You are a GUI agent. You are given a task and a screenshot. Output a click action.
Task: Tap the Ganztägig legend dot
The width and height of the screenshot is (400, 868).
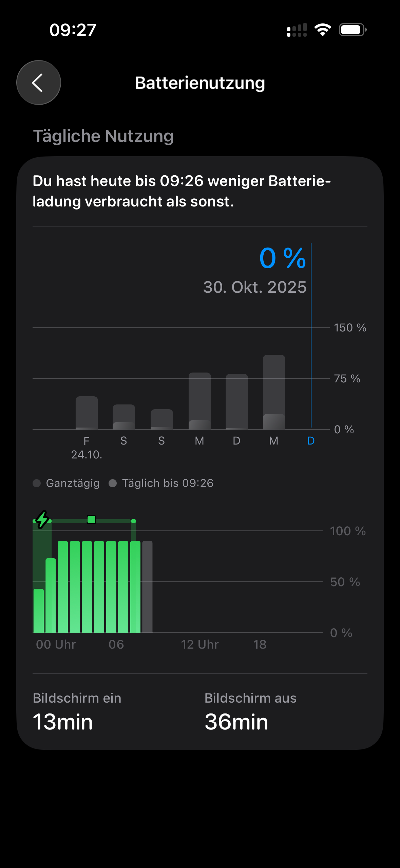37,483
